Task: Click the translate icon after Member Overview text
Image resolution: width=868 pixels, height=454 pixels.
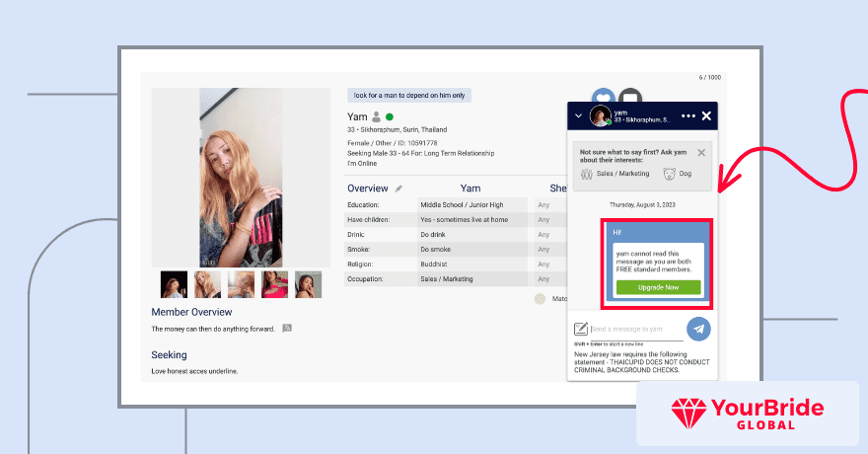Action: click(287, 329)
